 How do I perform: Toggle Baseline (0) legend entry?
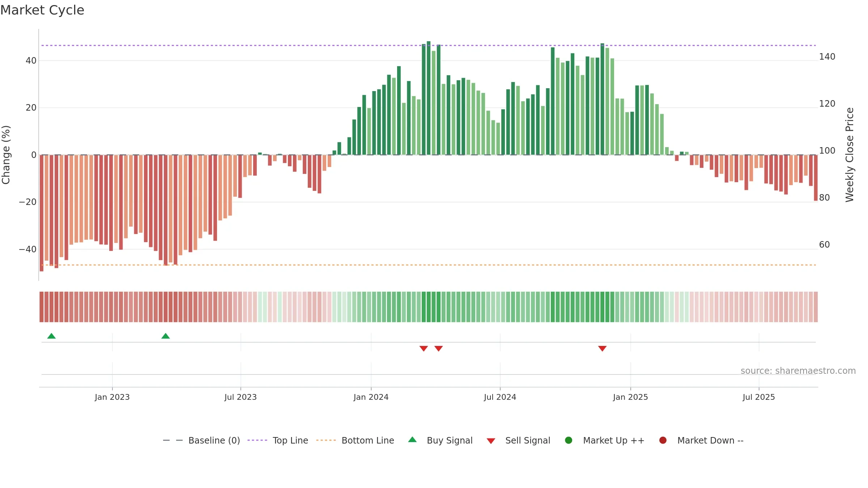(201, 440)
